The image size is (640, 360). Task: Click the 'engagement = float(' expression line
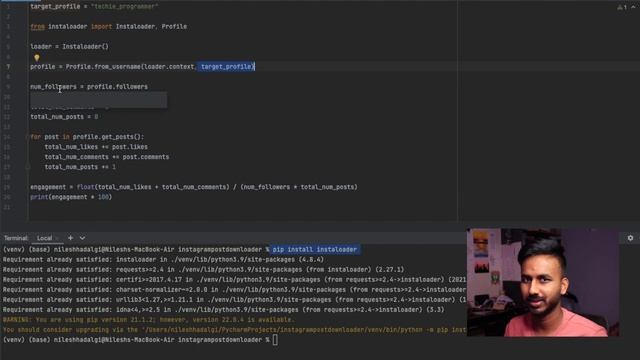coord(194,187)
